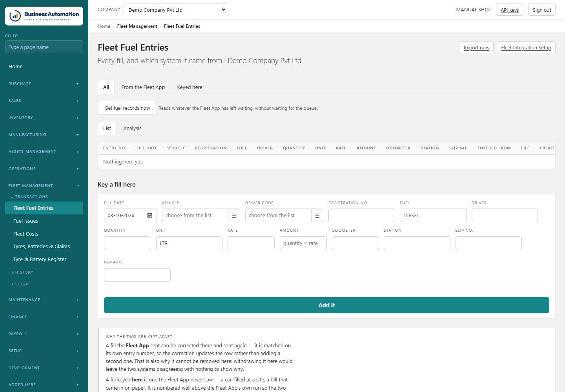This screenshot has width=565, height=392.
Task: Focus the Fuel field showing DIESEL
Action: pyautogui.click(x=433, y=216)
